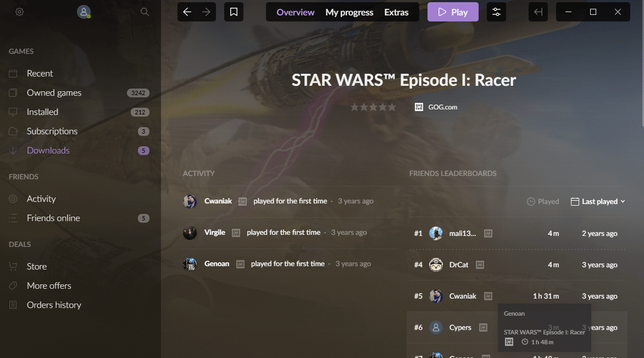Open the sidebar search
The width and height of the screenshot is (644, 358).
click(145, 12)
